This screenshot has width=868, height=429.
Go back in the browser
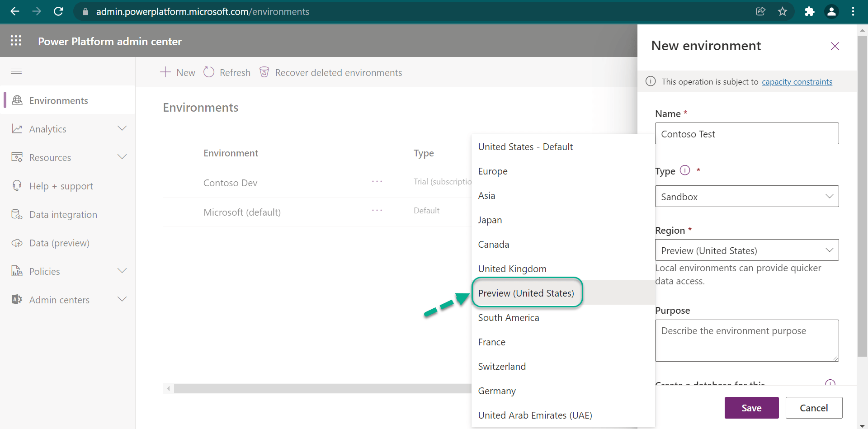click(x=15, y=11)
